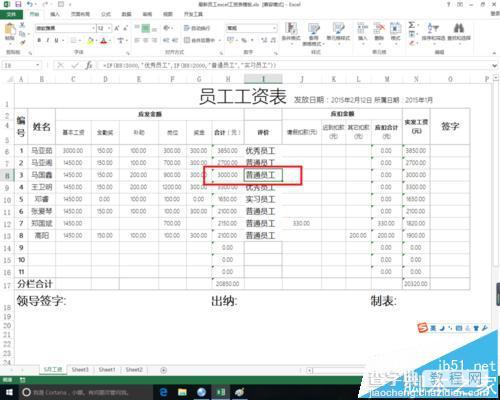
Task: Switch to the Page Layout tab
Action: tap(80, 14)
